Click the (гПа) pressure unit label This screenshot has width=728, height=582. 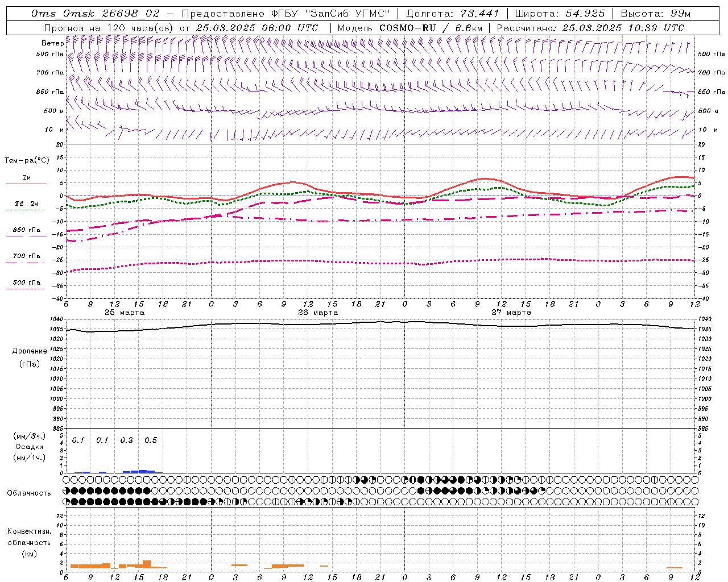click(x=30, y=364)
